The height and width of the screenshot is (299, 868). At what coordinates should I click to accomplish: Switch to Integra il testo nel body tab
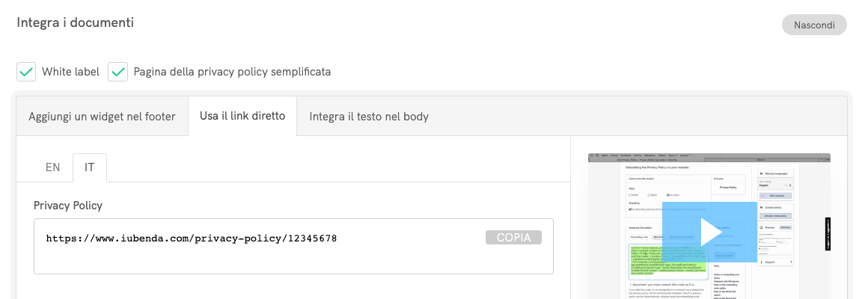(369, 117)
